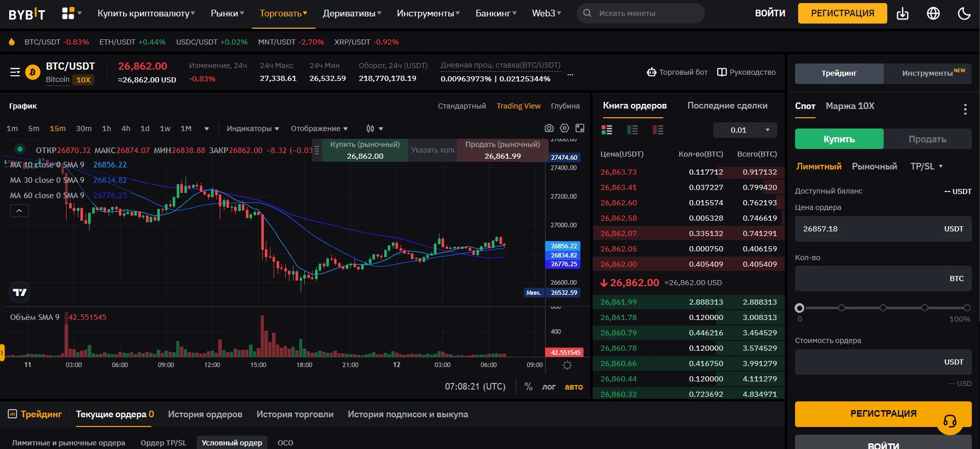Click the chart screenshot camera icon
Screen dimensions: 980x449
(x=549, y=128)
